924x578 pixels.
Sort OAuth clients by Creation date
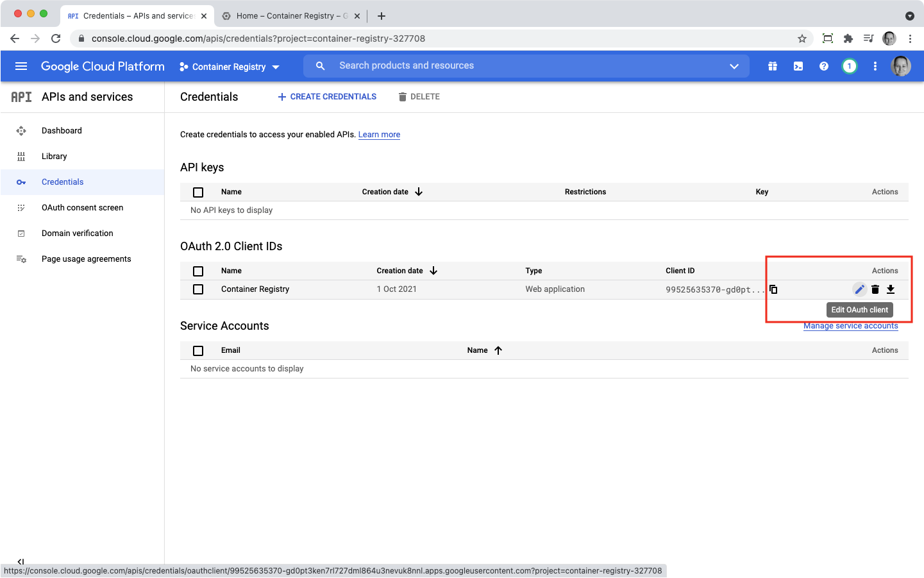(407, 271)
